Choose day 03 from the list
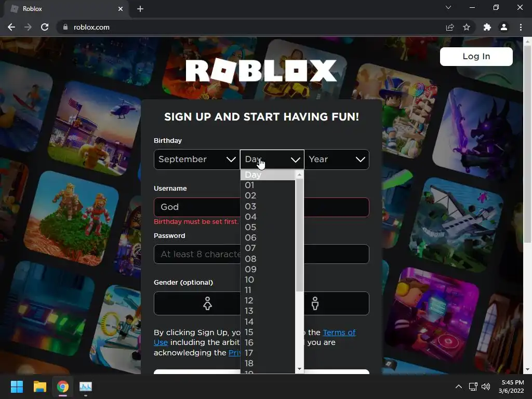 (x=268, y=206)
